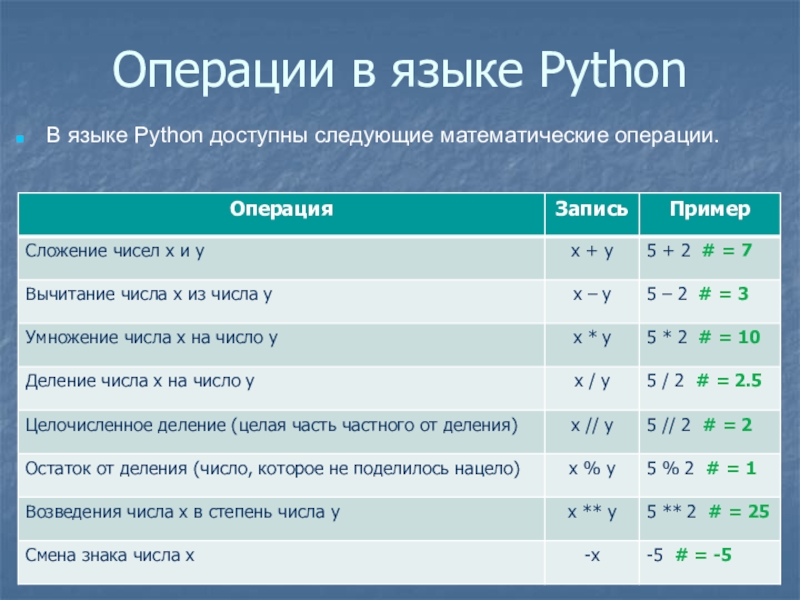
Task: Click the "Деление числа x на число y" cell
Action: [141, 381]
